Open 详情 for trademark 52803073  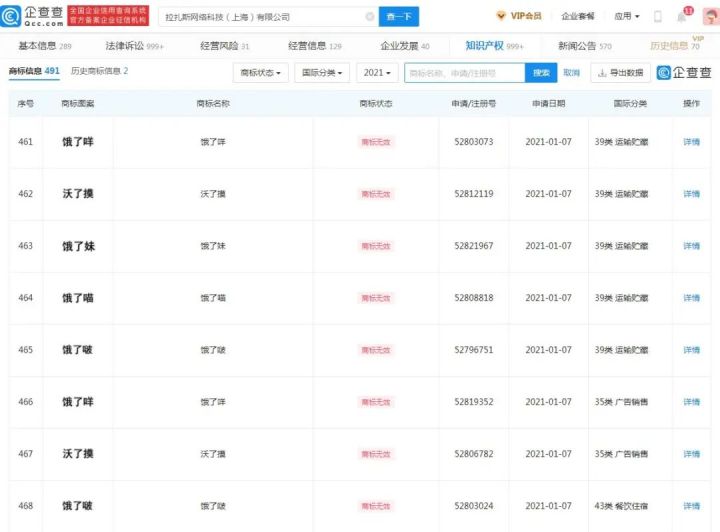(x=691, y=142)
